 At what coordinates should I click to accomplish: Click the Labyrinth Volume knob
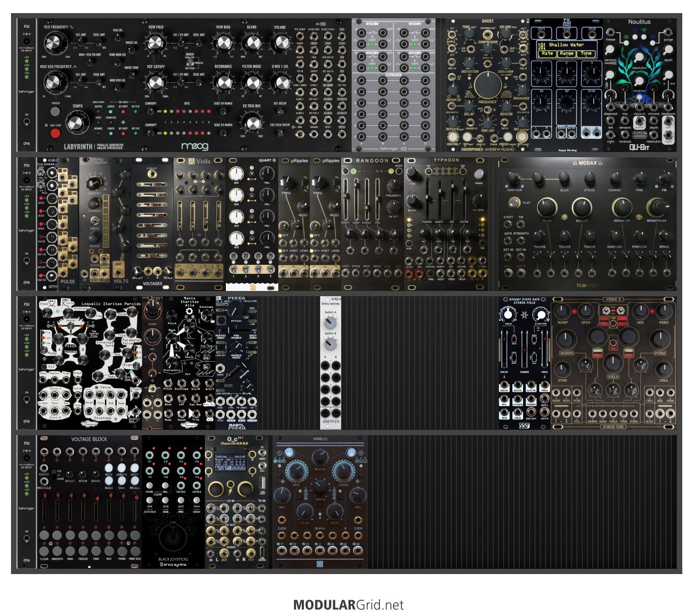(280, 43)
